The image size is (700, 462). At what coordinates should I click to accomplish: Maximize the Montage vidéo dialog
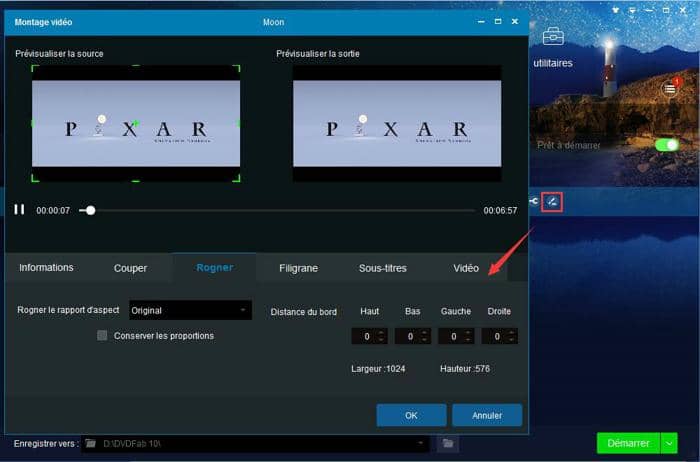[x=498, y=21]
